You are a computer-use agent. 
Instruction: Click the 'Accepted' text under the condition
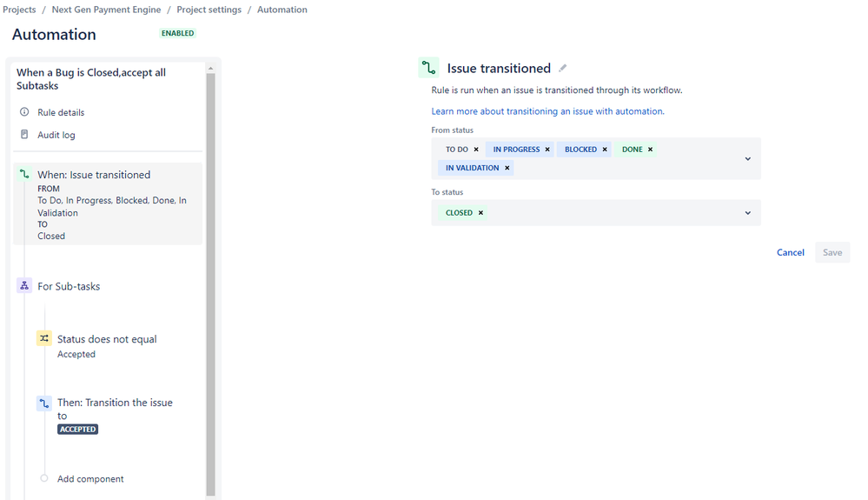76,355
